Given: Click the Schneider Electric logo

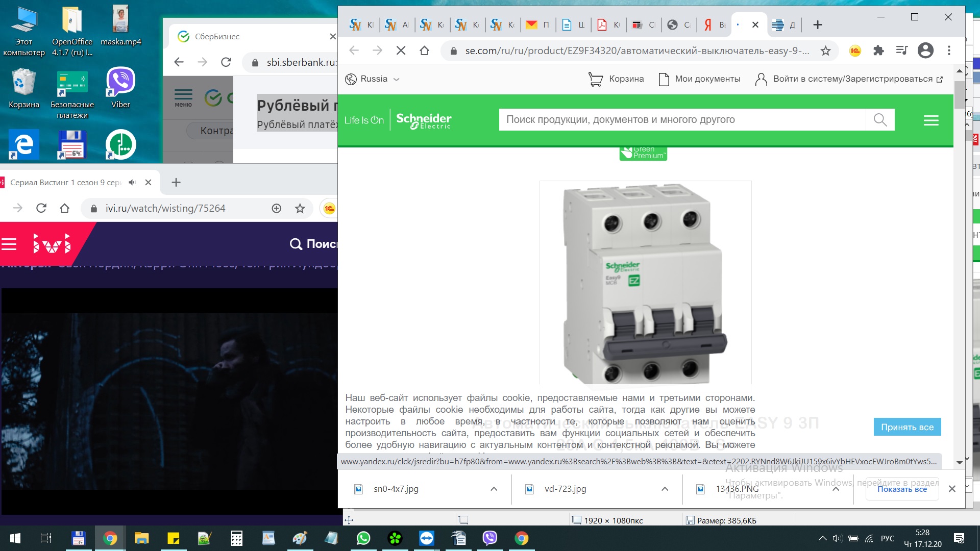Looking at the screenshot, I should pyautogui.click(x=424, y=120).
